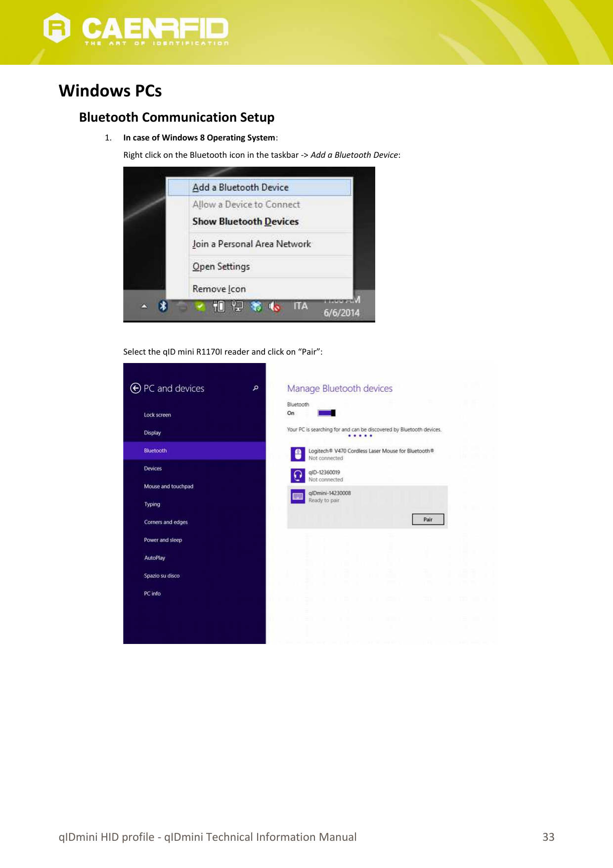
Task: Go back using PC and devices arrow
Action: coord(135,388)
